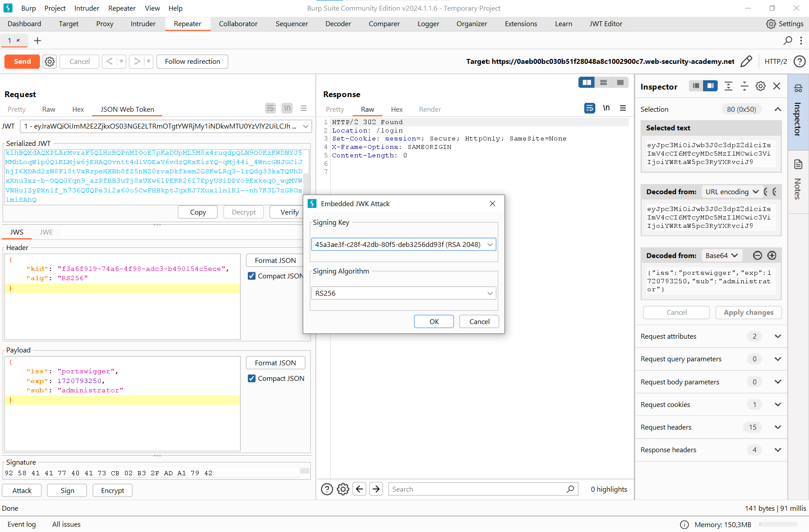This screenshot has width=809, height=532.
Task: Switch to the Proxy tool tab
Action: 105,24
